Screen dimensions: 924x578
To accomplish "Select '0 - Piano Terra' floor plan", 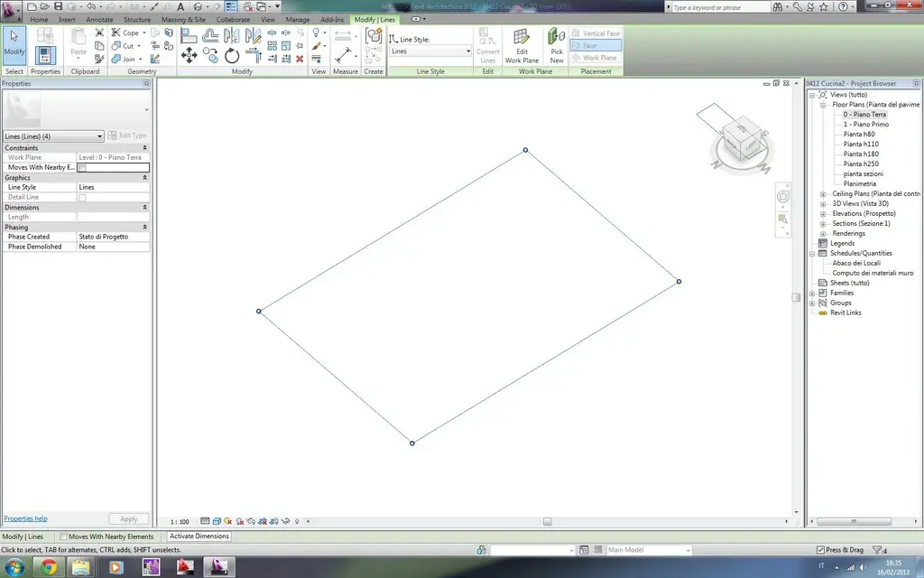I will [864, 115].
